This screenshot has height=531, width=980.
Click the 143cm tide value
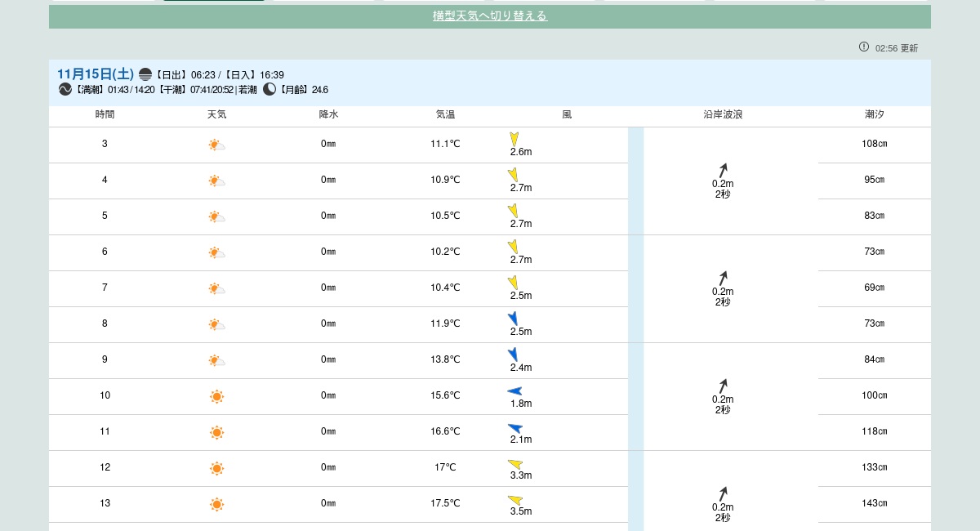click(x=874, y=503)
